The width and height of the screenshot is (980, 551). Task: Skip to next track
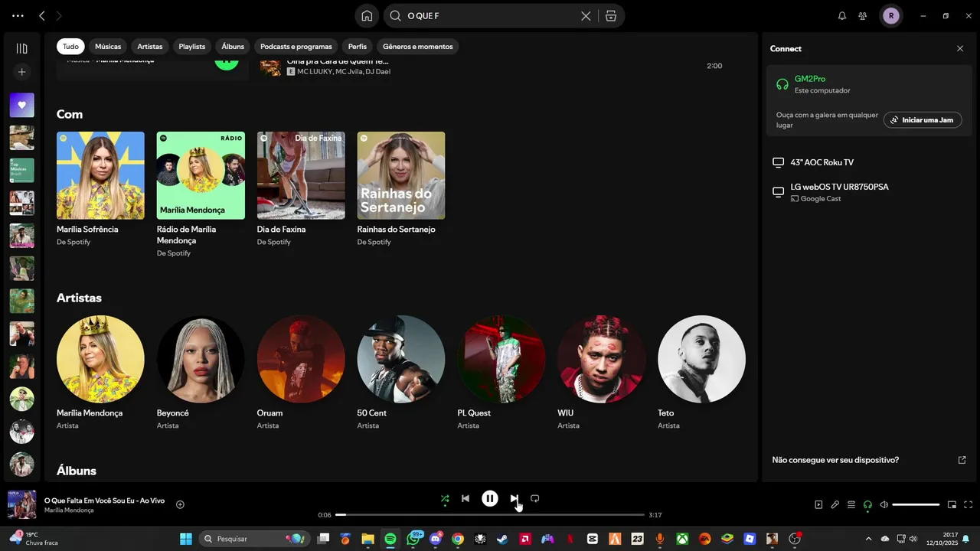(x=514, y=499)
